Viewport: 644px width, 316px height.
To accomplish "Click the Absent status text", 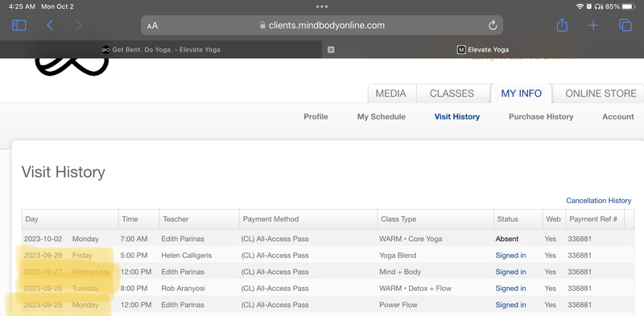I will [507, 239].
